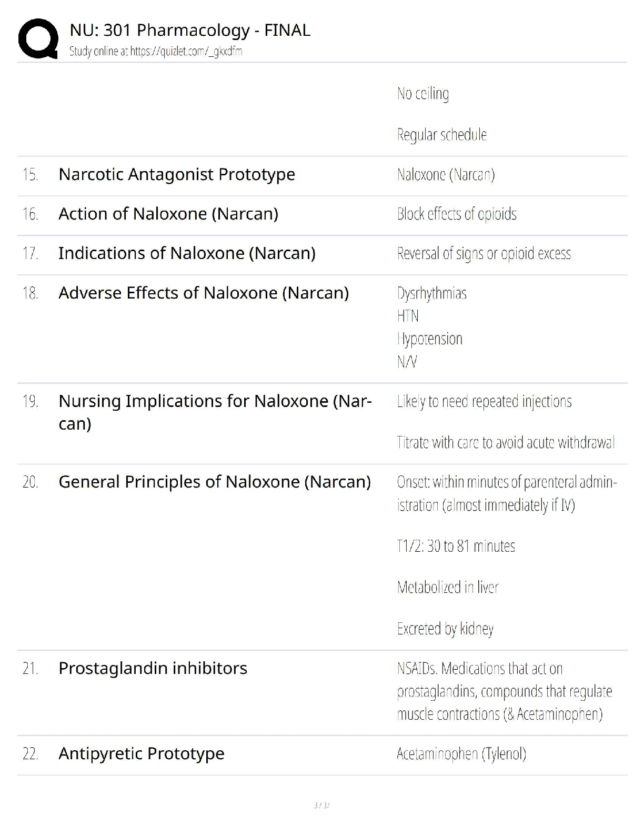This screenshot has height=834, width=644.
Task: Click the Dysrhythmias adverse effect line
Action: (x=432, y=293)
